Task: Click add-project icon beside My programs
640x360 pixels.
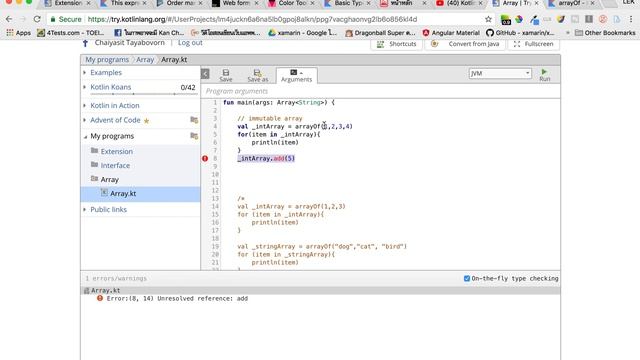Action: (x=194, y=136)
